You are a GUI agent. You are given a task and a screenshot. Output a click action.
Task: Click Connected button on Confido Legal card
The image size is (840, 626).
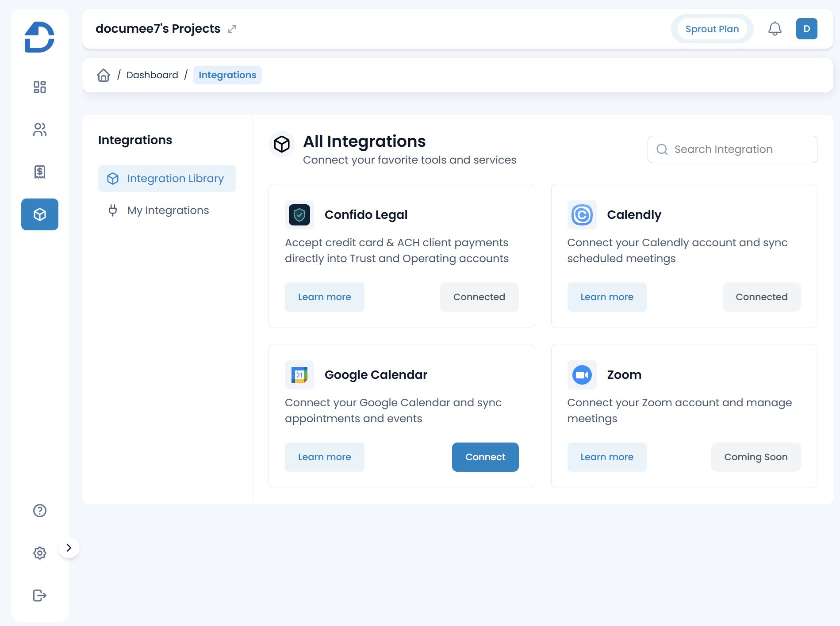click(x=479, y=297)
